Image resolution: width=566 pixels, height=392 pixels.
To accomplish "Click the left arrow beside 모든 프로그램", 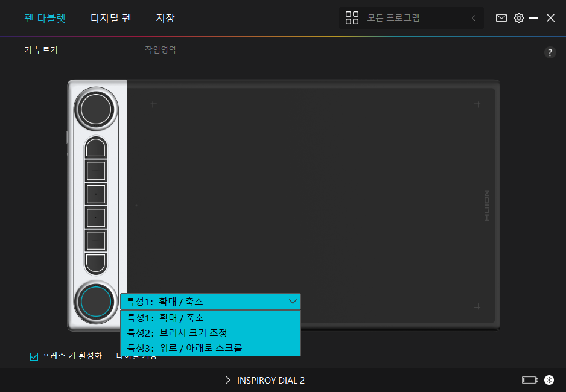I will [x=474, y=18].
